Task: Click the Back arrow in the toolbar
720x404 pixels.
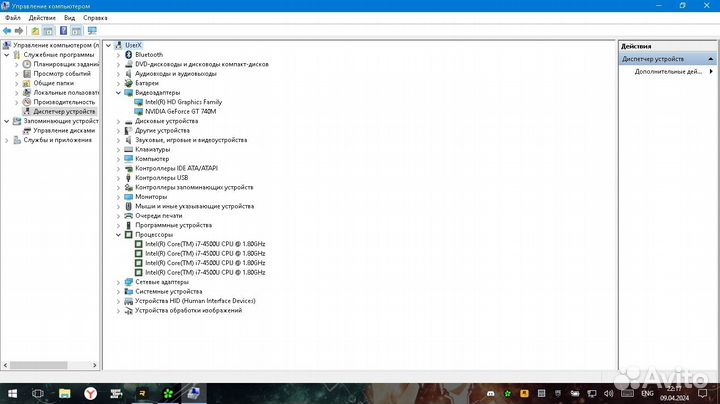Action: tap(7, 31)
